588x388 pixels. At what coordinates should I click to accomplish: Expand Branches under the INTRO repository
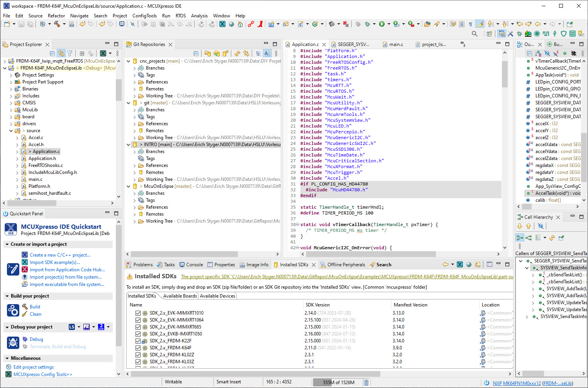134,151
